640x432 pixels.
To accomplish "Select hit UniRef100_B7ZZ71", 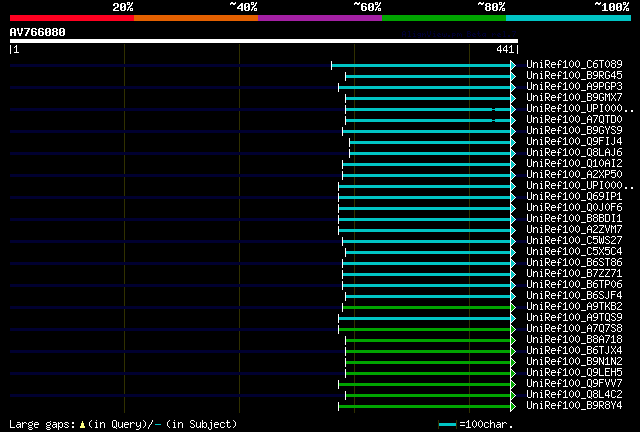I will tap(574, 274).
